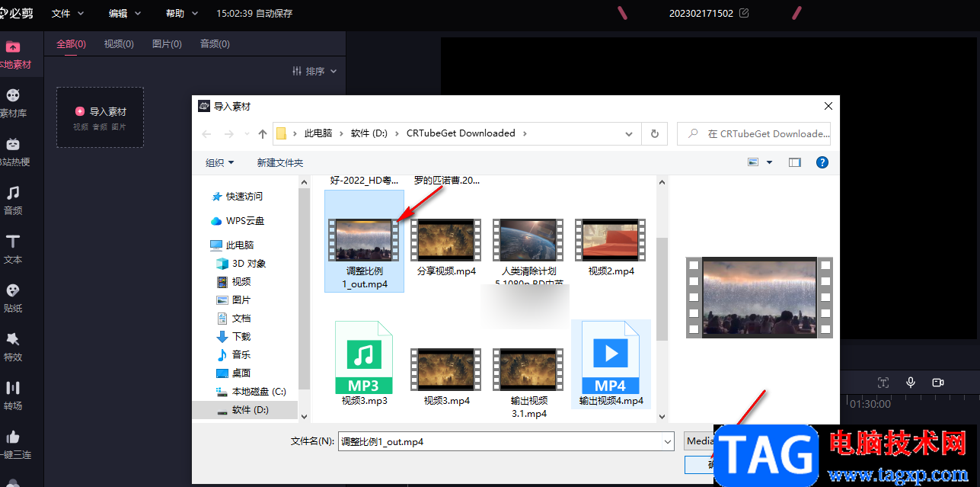Image resolution: width=980 pixels, height=487 pixels.
Task: Go up one folder level arrow
Action: click(x=263, y=133)
